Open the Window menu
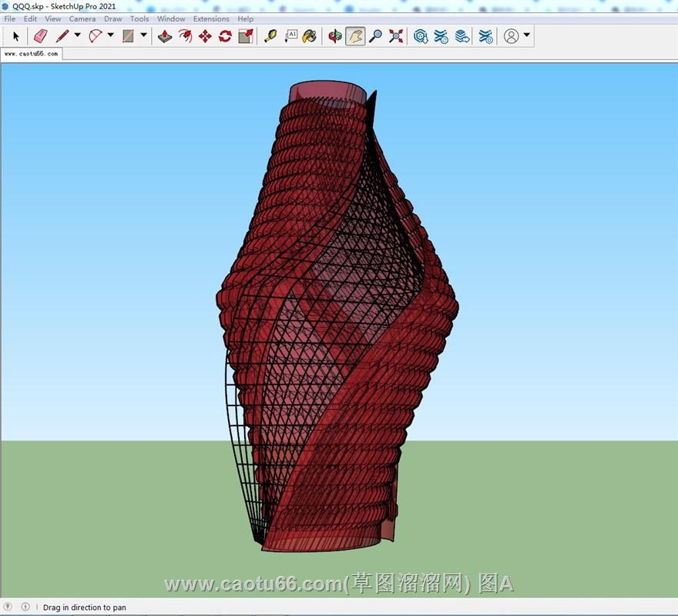Image resolution: width=678 pixels, height=616 pixels. point(171,19)
